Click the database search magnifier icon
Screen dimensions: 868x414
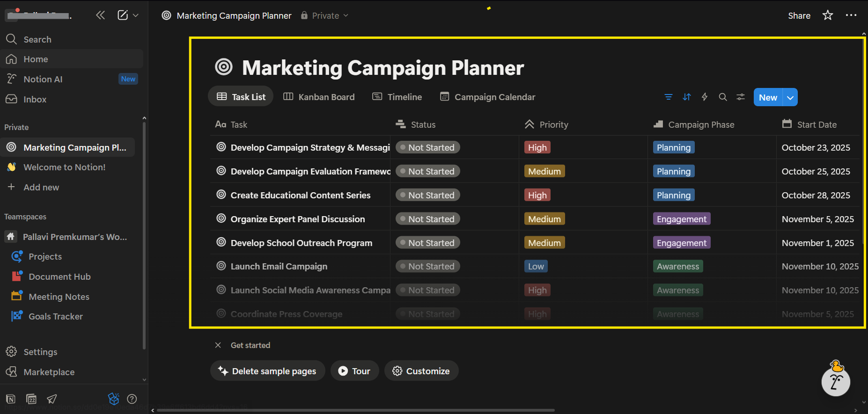(x=723, y=97)
